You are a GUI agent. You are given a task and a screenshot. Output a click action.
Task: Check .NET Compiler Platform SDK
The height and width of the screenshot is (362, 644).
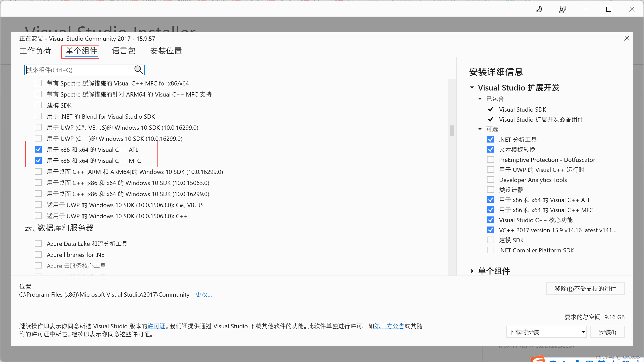(x=491, y=250)
